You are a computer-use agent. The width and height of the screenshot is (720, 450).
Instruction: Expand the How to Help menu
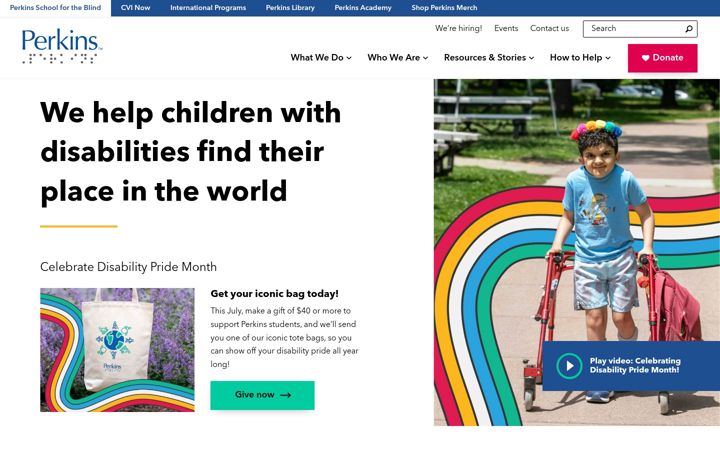coord(580,58)
